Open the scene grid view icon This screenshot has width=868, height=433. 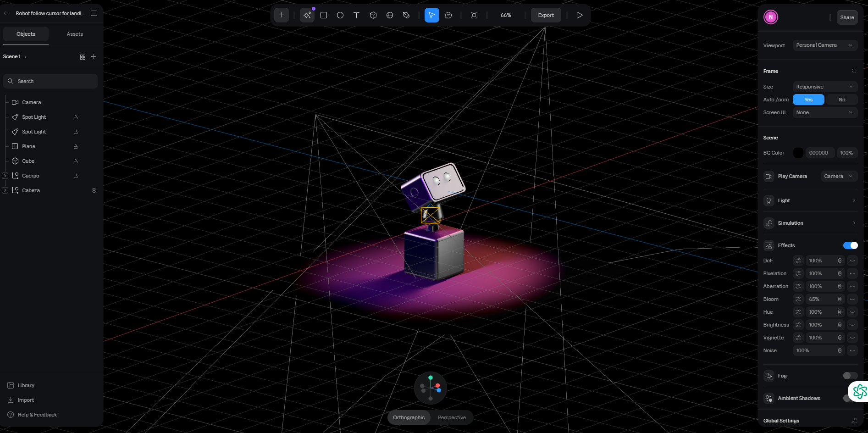point(83,57)
